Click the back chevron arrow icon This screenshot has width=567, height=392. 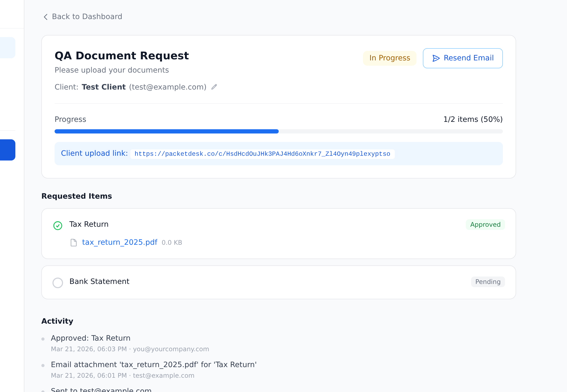[x=46, y=17]
